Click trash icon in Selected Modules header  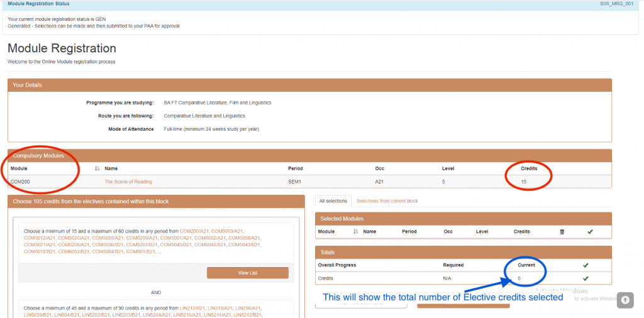point(562,231)
